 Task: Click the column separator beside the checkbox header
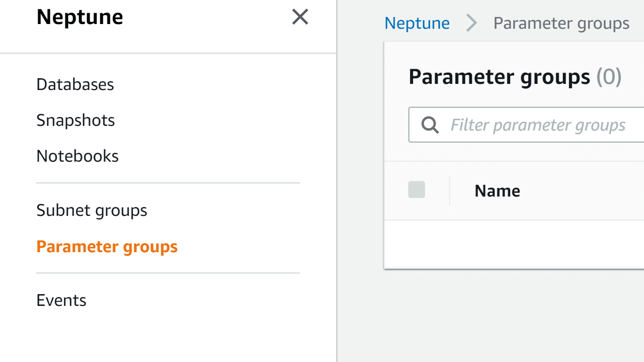(450, 190)
